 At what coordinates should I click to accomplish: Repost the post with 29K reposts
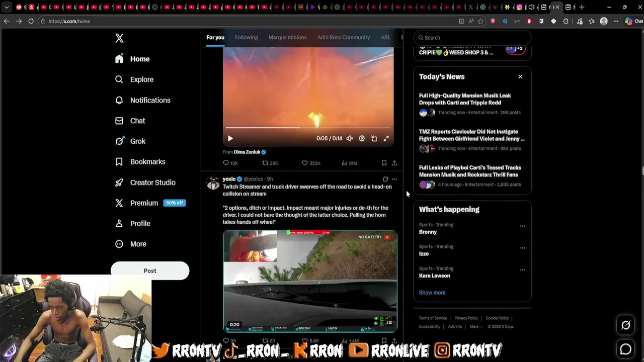tap(270, 163)
